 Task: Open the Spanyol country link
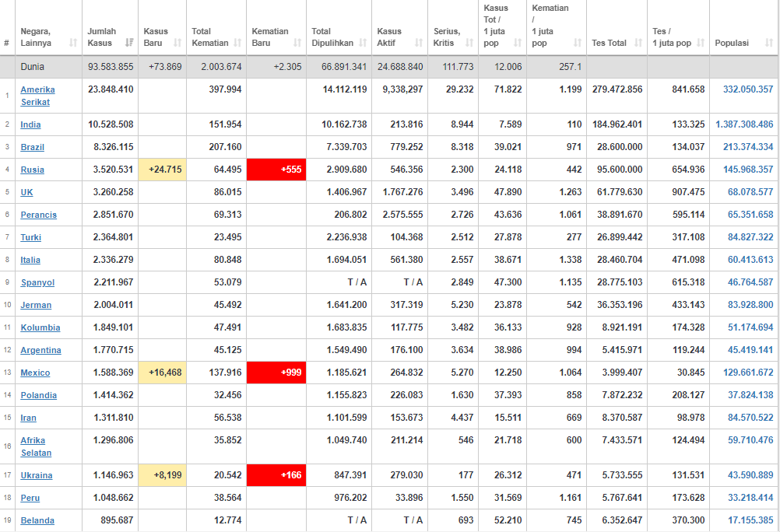point(37,282)
